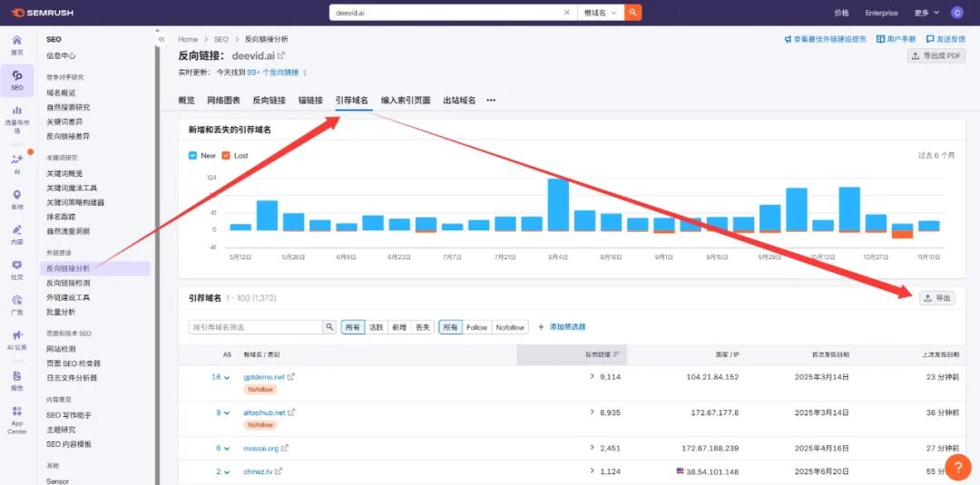
Task: Open the user avatar C menu
Action: (957, 13)
